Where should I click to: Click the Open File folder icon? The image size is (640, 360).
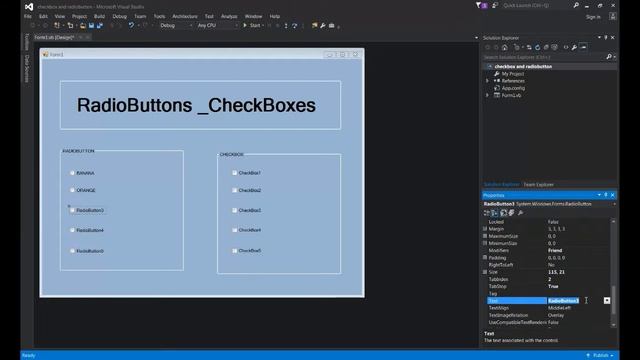(x=83, y=25)
